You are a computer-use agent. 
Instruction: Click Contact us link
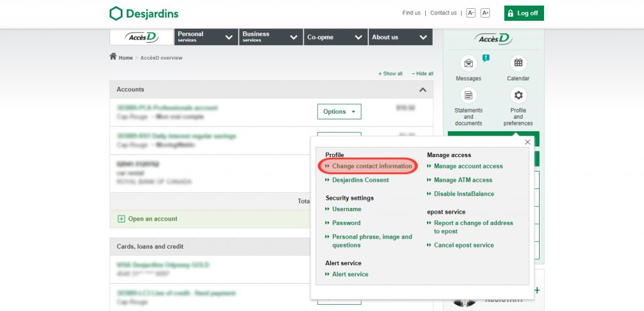(443, 13)
